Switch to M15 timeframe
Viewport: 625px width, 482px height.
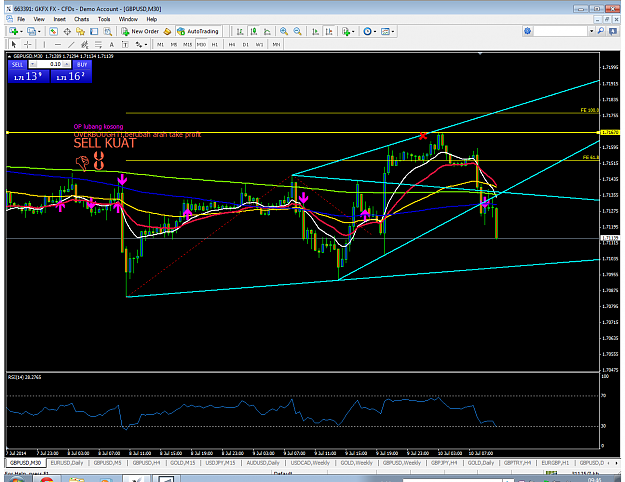[187, 44]
